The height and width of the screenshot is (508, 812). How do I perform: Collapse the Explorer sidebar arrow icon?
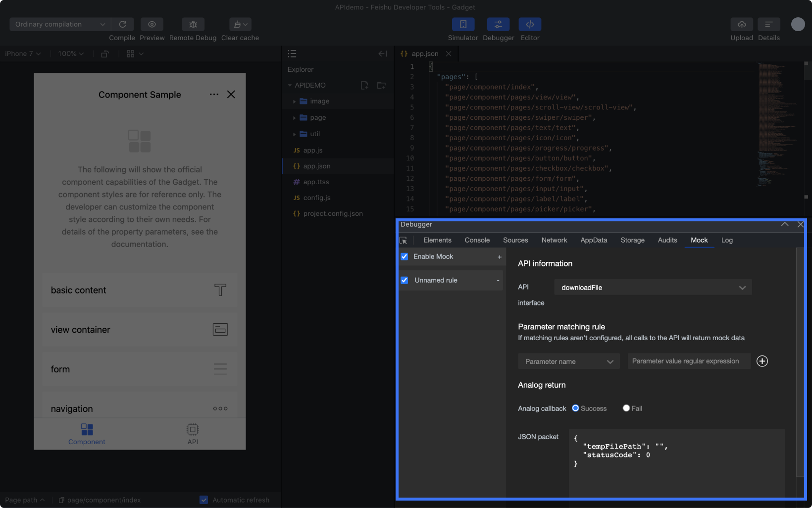383,53
